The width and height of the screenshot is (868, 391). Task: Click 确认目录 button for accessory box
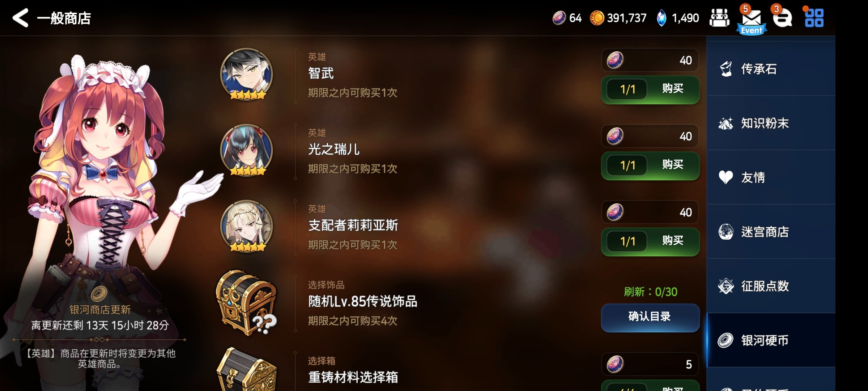pos(650,317)
